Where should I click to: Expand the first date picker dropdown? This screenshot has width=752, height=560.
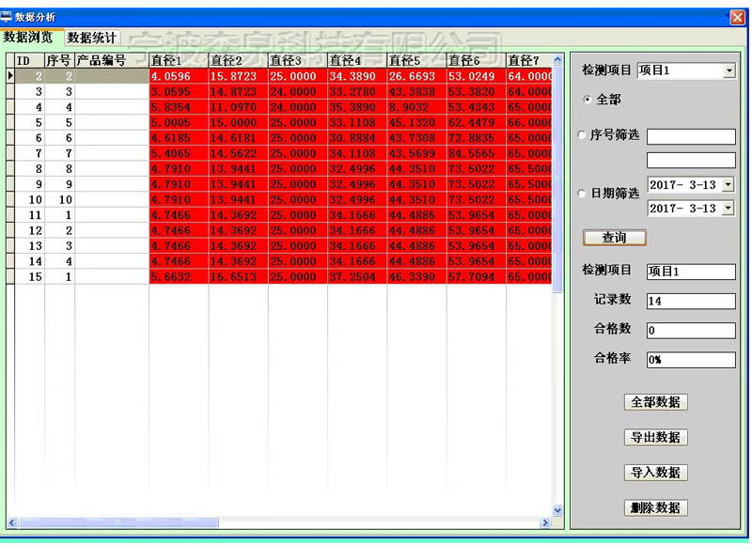click(728, 185)
